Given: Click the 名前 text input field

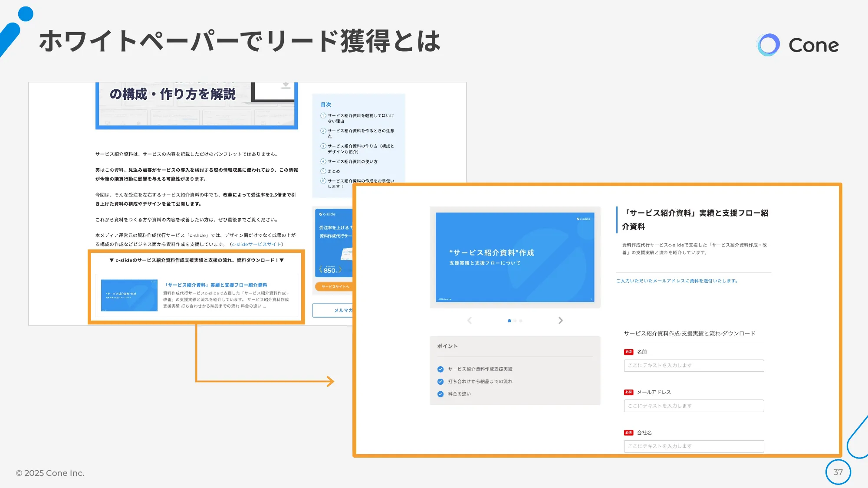Looking at the screenshot, I should [694, 365].
